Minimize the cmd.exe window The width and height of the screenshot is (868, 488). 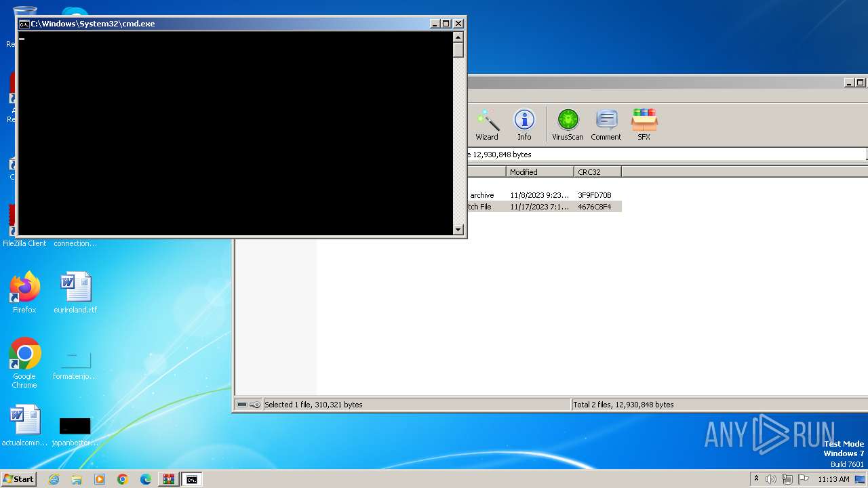pos(435,24)
